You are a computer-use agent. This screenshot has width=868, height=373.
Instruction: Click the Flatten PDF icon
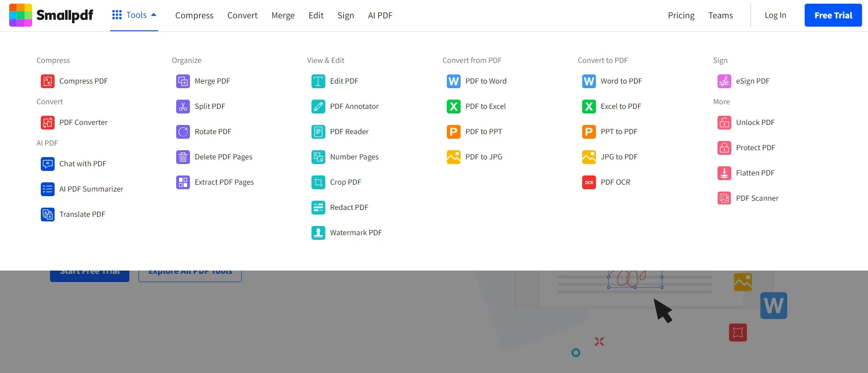724,173
